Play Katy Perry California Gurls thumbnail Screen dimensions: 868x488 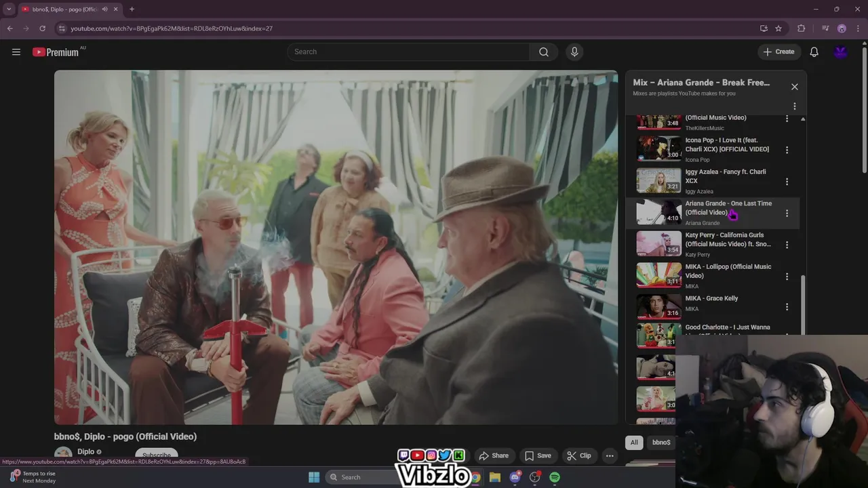(658, 244)
